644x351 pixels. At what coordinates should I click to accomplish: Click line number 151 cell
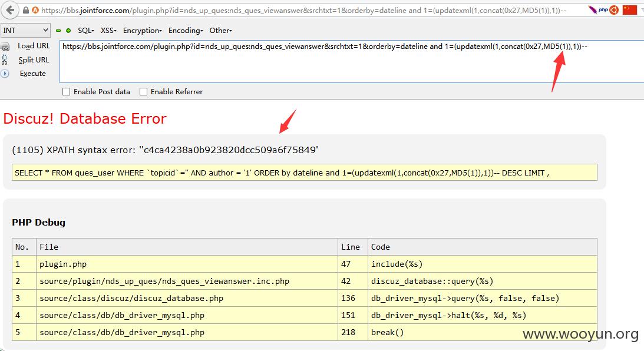(x=353, y=315)
